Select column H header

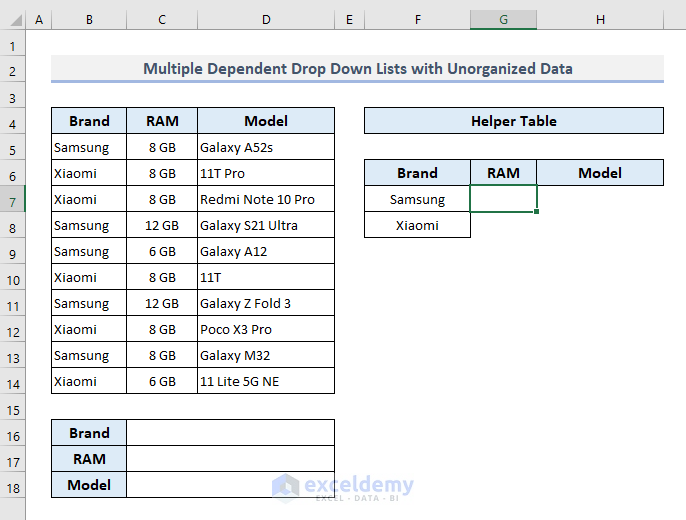(600, 20)
